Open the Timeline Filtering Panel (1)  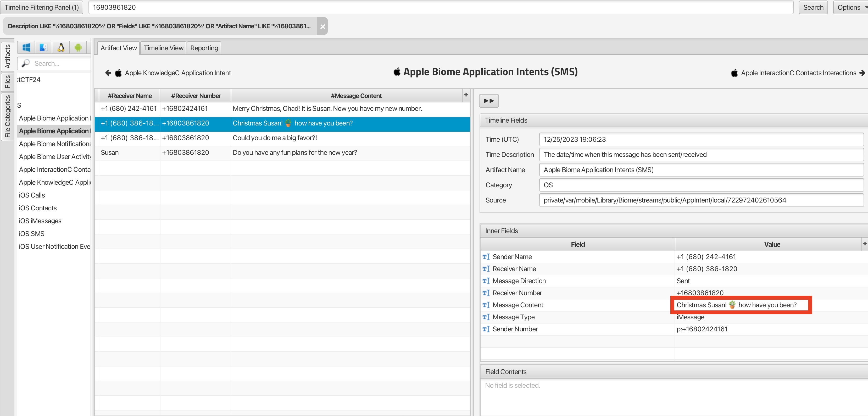coord(42,7)
